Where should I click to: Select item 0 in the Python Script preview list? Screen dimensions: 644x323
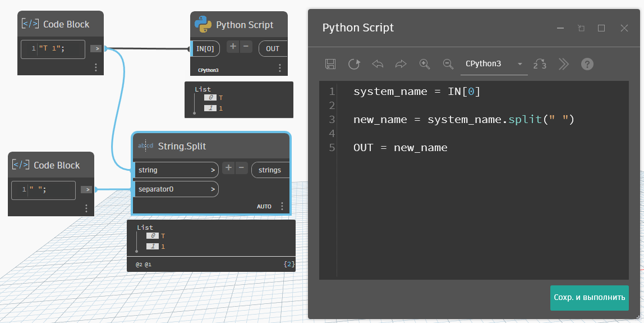pyautogui.click(x=214, y=98)
